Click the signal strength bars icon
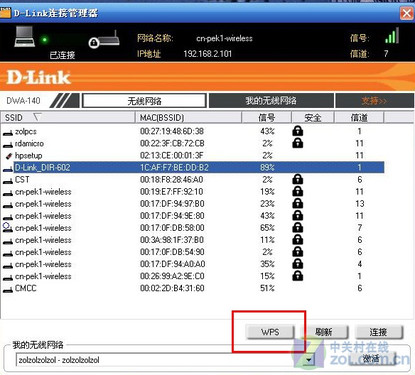415x375 pixels. (392, 35)
